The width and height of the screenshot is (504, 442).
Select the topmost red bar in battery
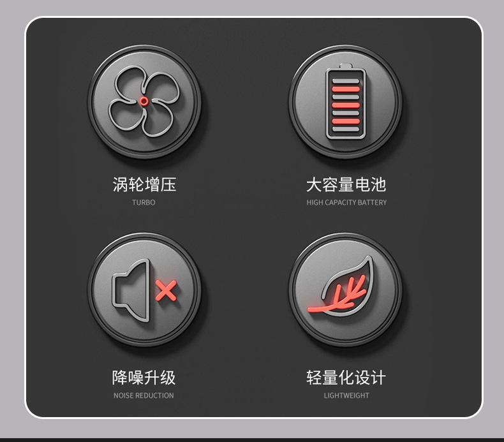(346, 89)
